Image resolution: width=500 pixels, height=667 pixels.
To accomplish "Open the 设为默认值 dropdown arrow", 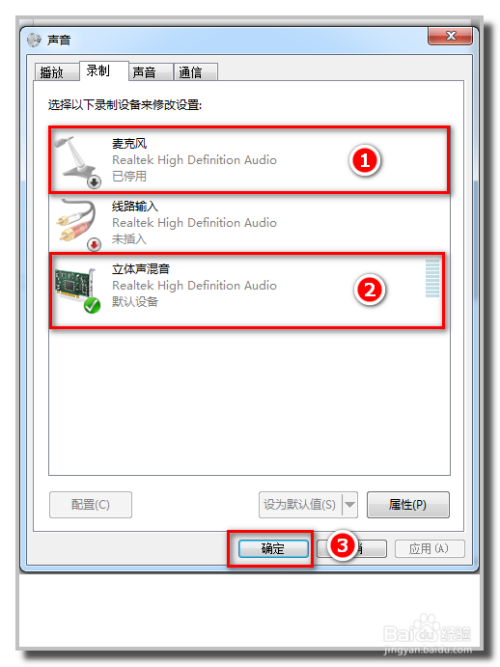I will (350, 505).
